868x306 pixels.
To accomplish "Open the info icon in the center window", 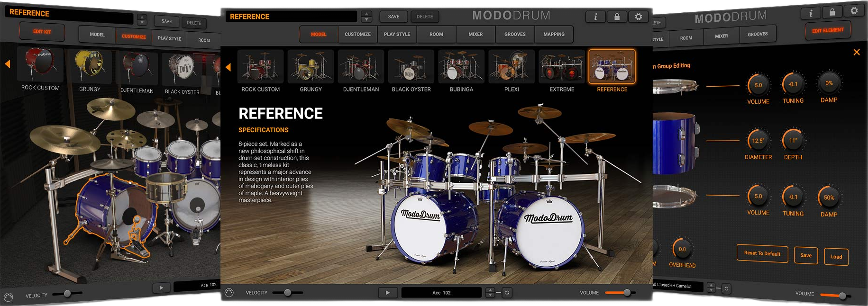I will 595,17.
